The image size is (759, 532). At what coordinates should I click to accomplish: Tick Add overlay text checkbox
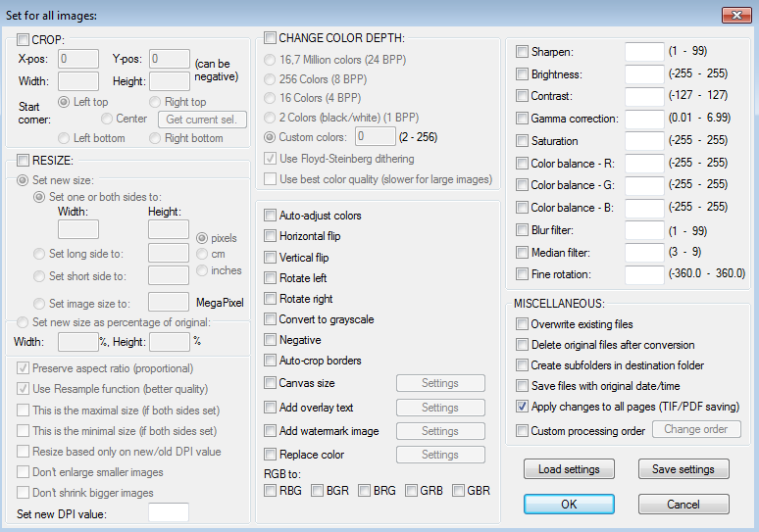270,408
